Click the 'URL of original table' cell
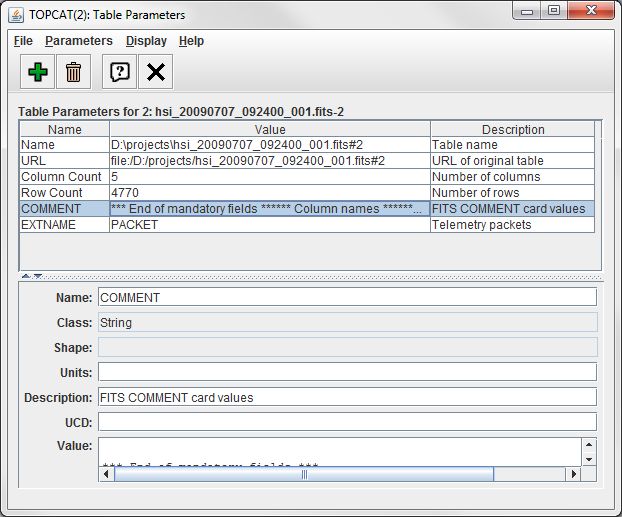This screenshot has height=517, width=622. click(x=513, y=161)
